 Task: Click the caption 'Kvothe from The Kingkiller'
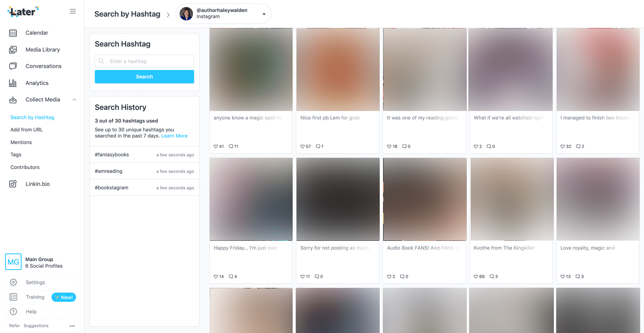tap(504, 248)
